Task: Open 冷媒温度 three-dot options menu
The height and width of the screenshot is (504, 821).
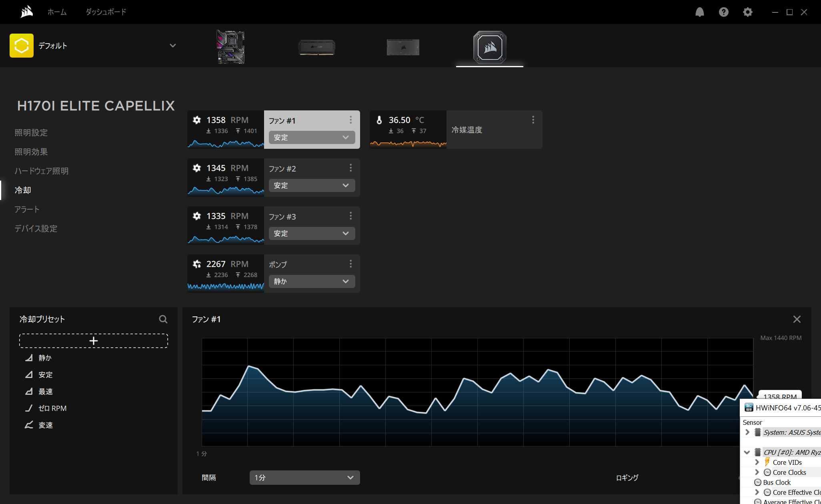Action: pyautogui.click(x=533, y=120)
